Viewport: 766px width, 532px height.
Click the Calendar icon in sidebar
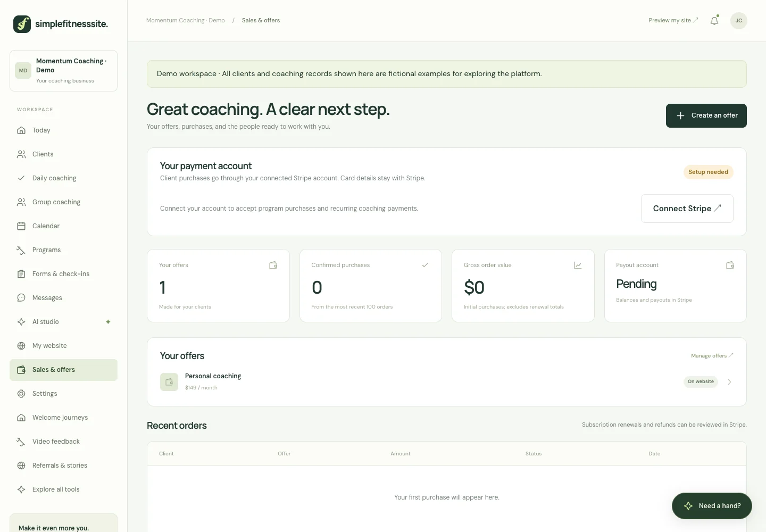[21, 226]
